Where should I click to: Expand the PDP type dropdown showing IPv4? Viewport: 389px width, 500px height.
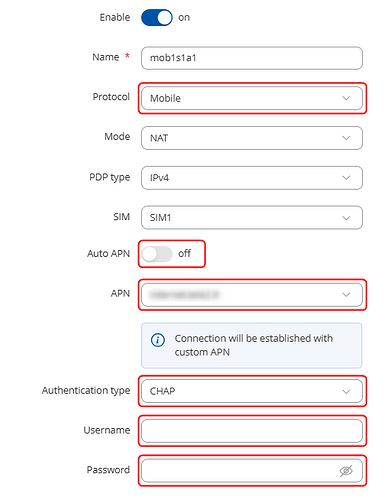(252, 178)
